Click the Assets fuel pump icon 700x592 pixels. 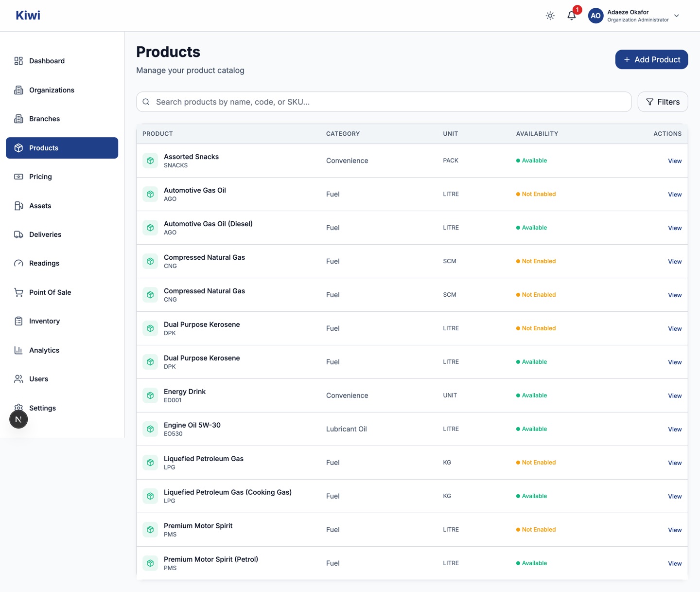click(x=18, y=206)
